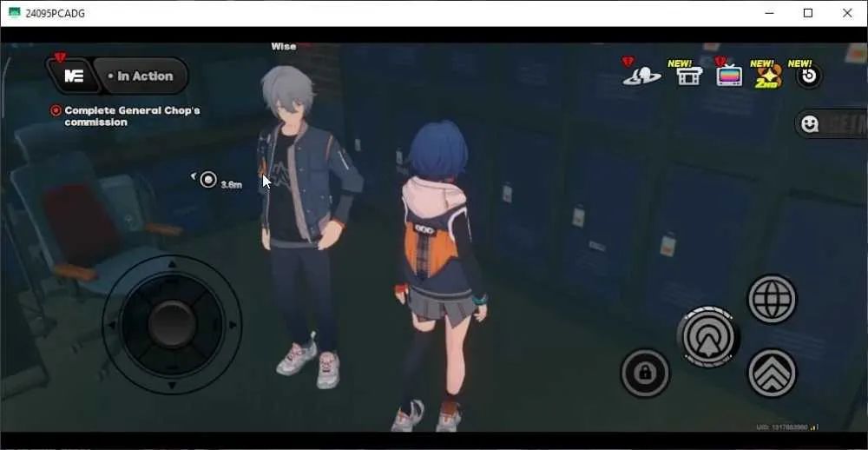Tap the joystick right arrow

(x=233, y=325)
